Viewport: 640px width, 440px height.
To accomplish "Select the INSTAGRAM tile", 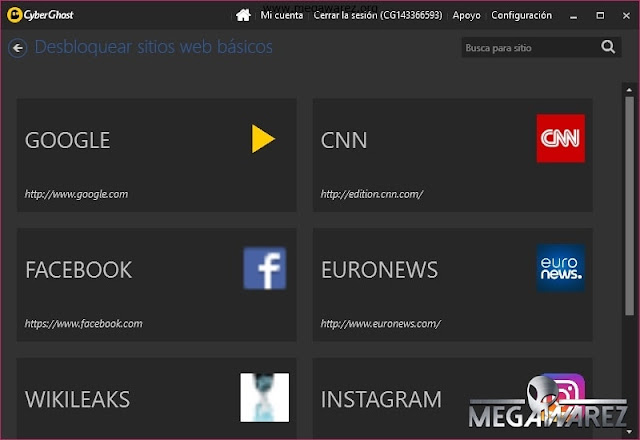I will click(452, 399).
